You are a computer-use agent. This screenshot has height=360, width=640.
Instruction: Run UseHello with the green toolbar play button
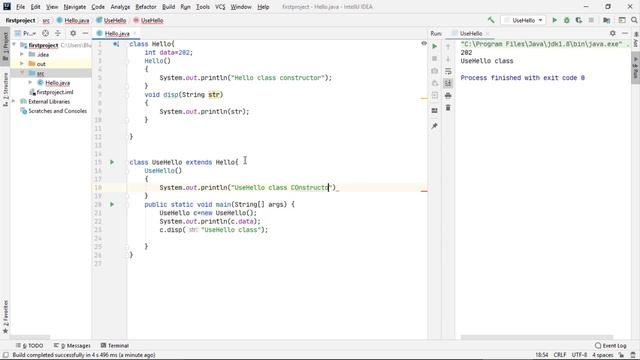click(x=554, y=20)
